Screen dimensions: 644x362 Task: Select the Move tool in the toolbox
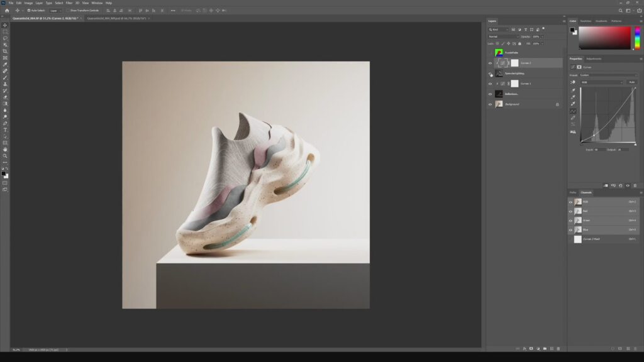5,25
